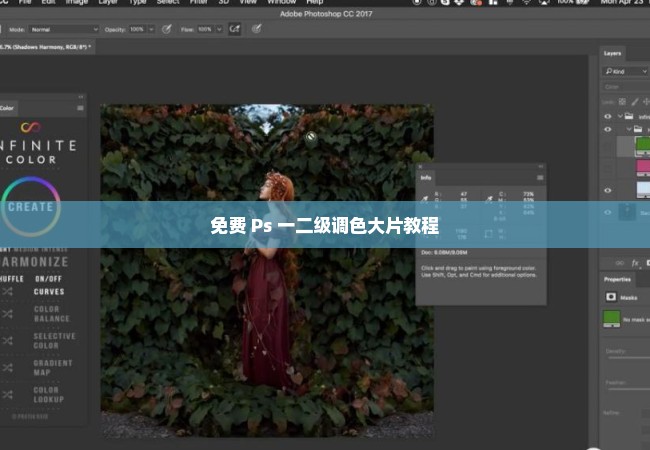This screenshot has width=650, height=450.
Task: Click the AirPlay icon in menu bar
Action: [x=543, y=2]
